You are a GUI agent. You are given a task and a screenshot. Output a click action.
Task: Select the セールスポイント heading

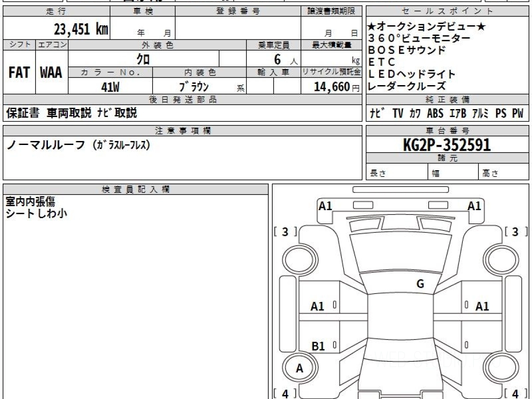(447, 12)
